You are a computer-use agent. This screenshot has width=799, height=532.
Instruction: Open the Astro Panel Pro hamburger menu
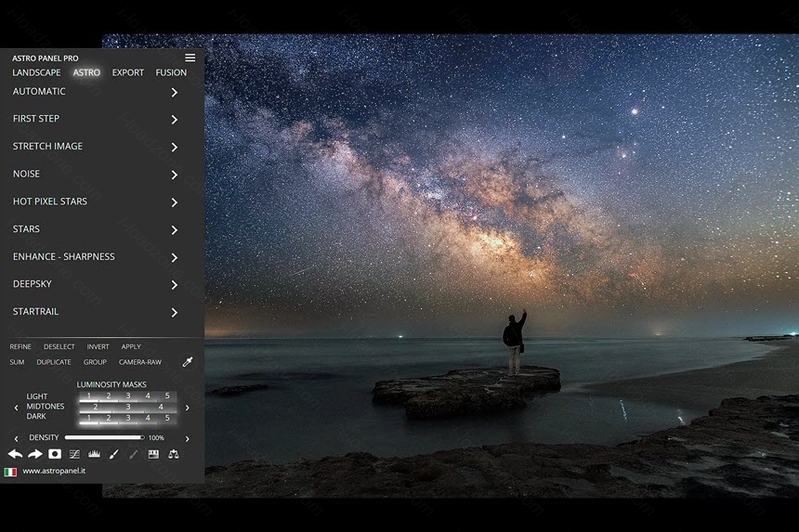[x=190, y=58]
